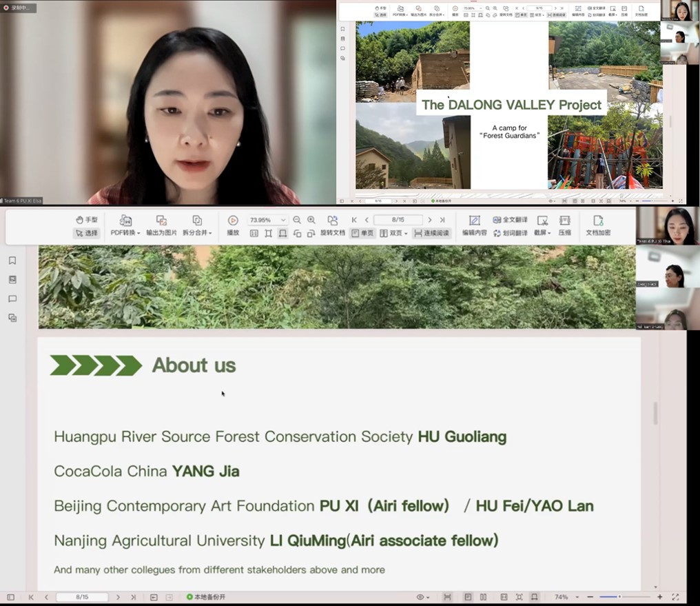The width and height of the screenshot is (700, 606).
Task: Enable 单页 single page view
Action: (364, 233)
